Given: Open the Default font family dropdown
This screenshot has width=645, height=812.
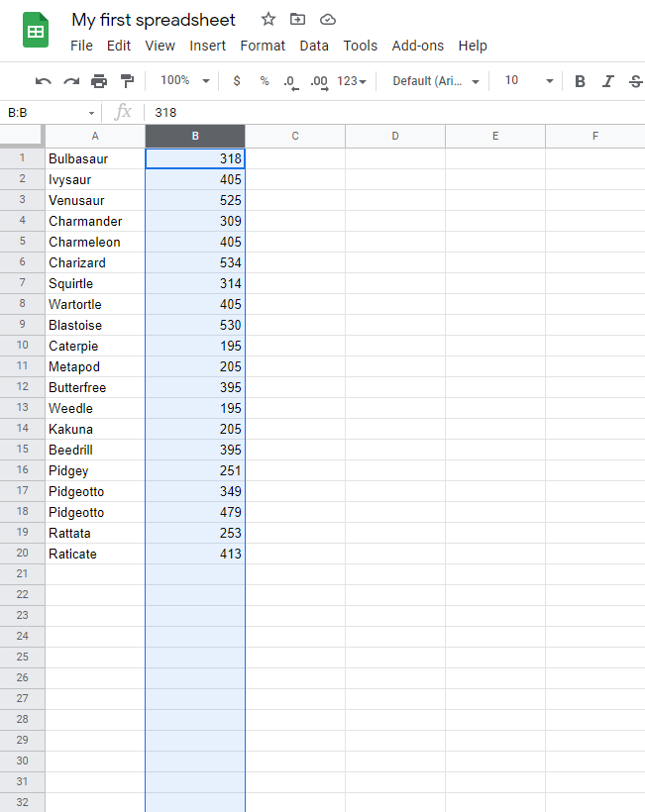Looking at the screenshot, I should pos(436,81).
